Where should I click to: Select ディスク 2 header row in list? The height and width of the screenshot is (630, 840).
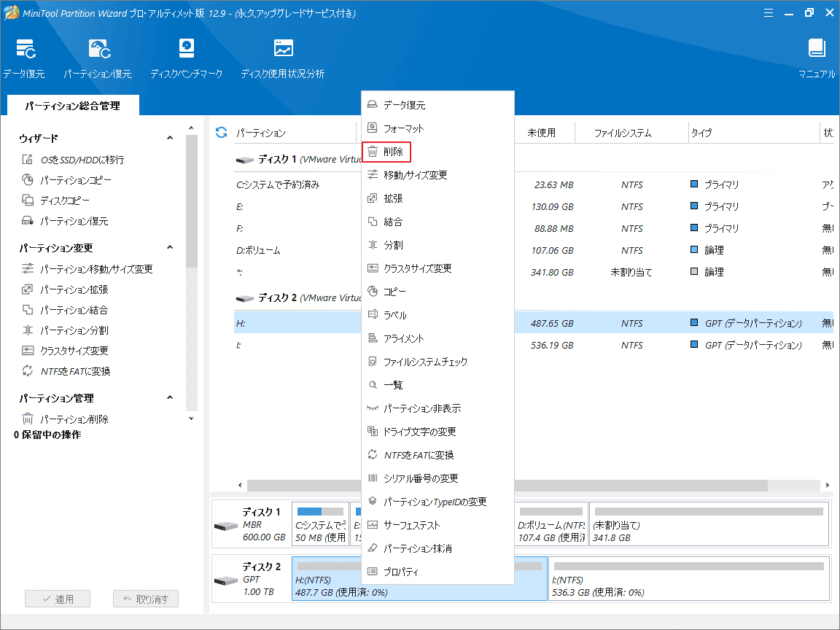(298, 297)
